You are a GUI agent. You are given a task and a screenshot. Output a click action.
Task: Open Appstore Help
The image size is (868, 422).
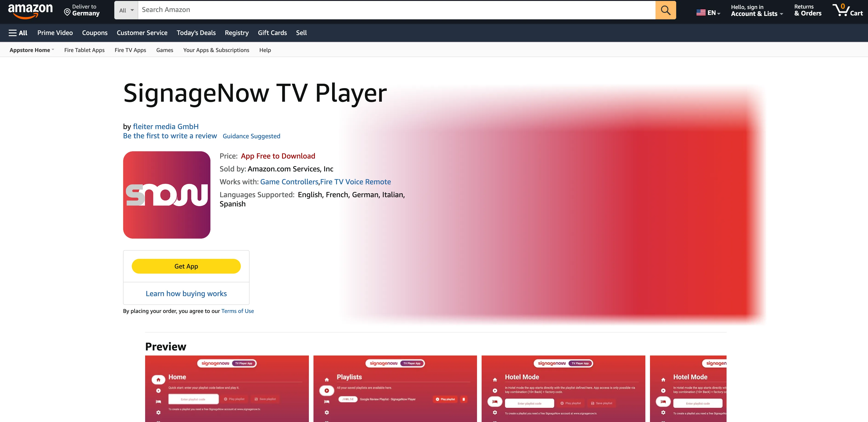[265, 50]
